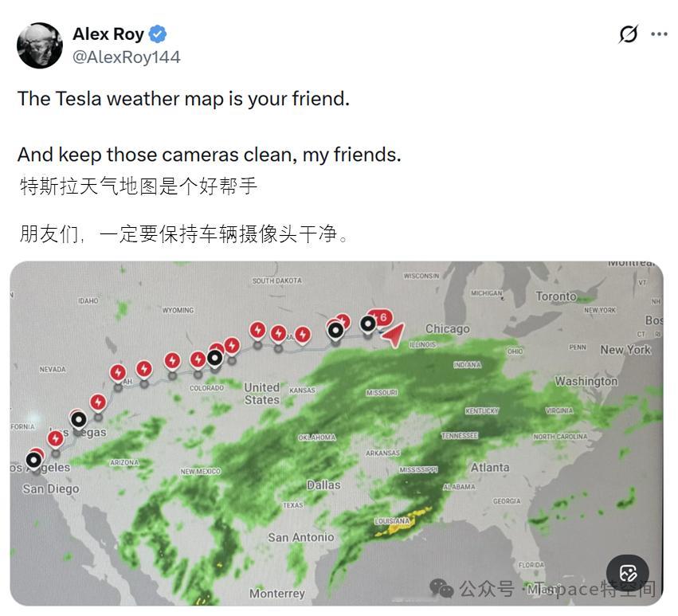678x616 pixels.
Task: Open the @AlexRoy144 handle link
Action: coord(126,57)
